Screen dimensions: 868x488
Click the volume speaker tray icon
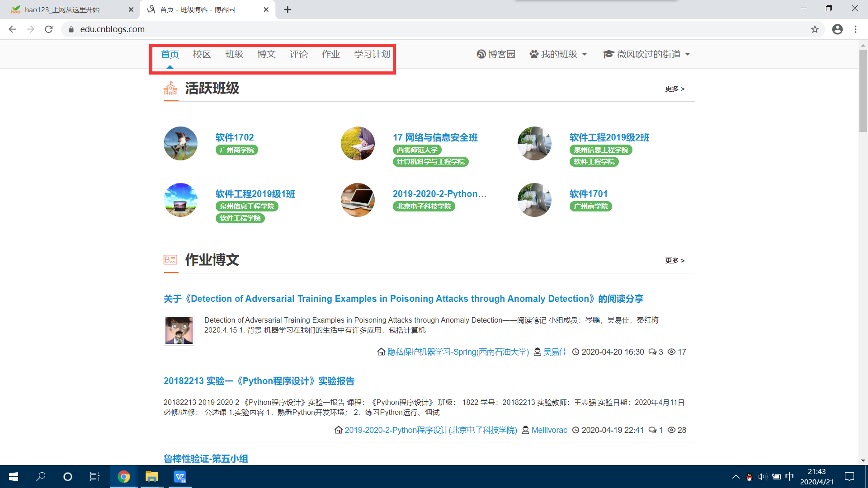click(763, 477)
